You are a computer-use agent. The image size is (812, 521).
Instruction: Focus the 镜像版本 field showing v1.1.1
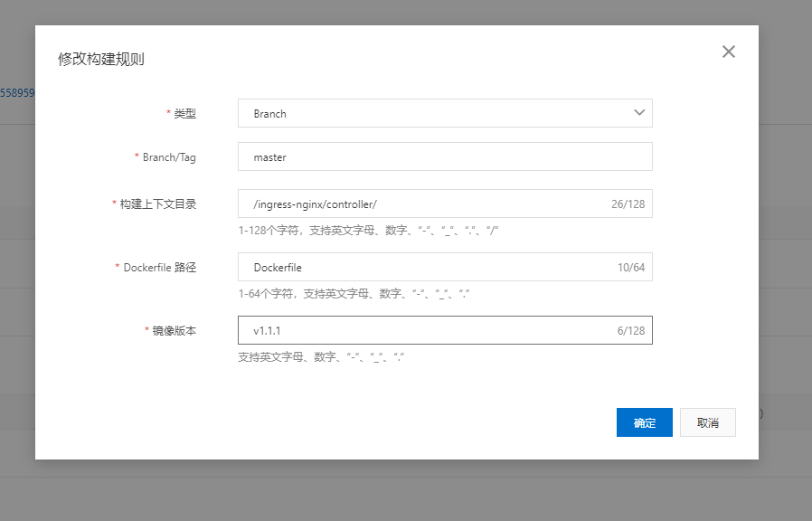(x=425, y=330)
